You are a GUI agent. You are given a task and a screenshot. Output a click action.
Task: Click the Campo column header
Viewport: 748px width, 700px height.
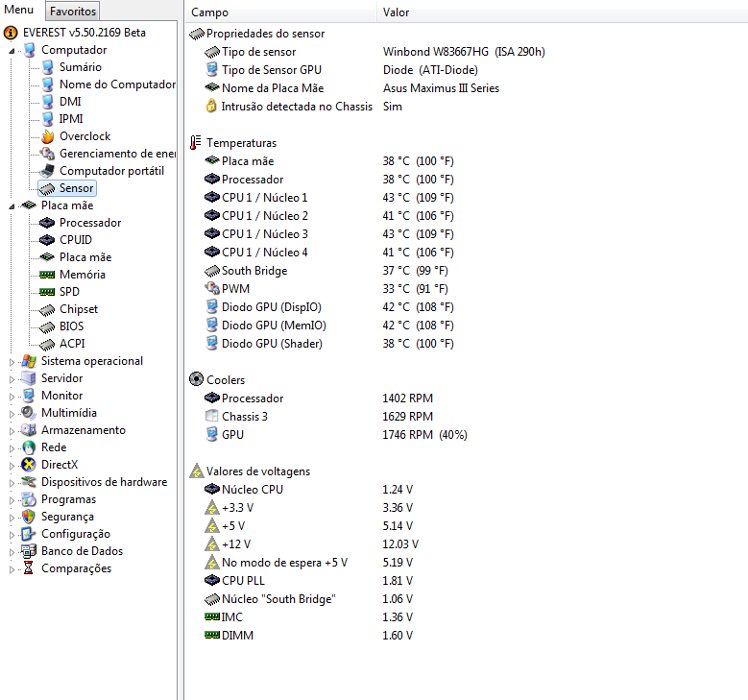click(209, 12)
